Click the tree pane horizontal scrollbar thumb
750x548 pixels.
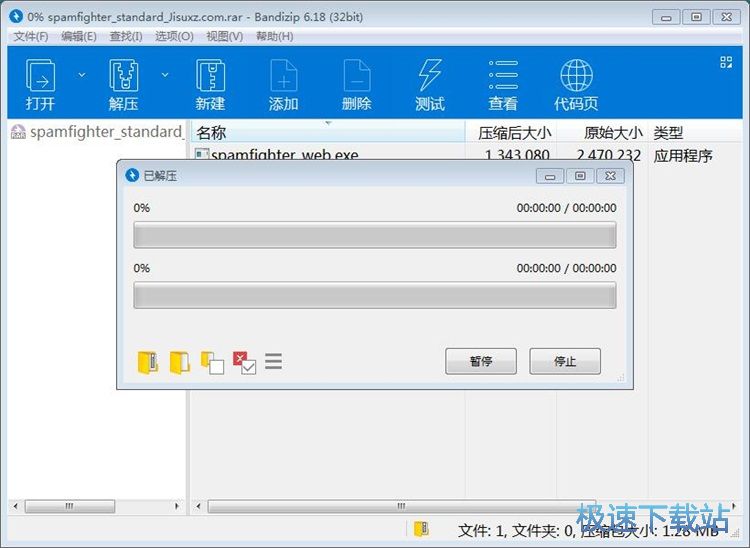click(x=70, y=506)
